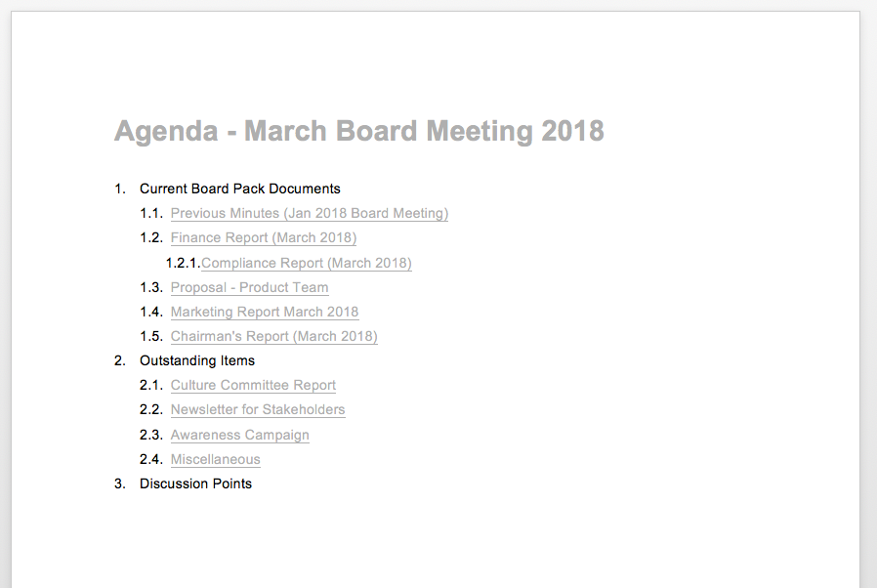Click the list number 2.4. marker

151,459
